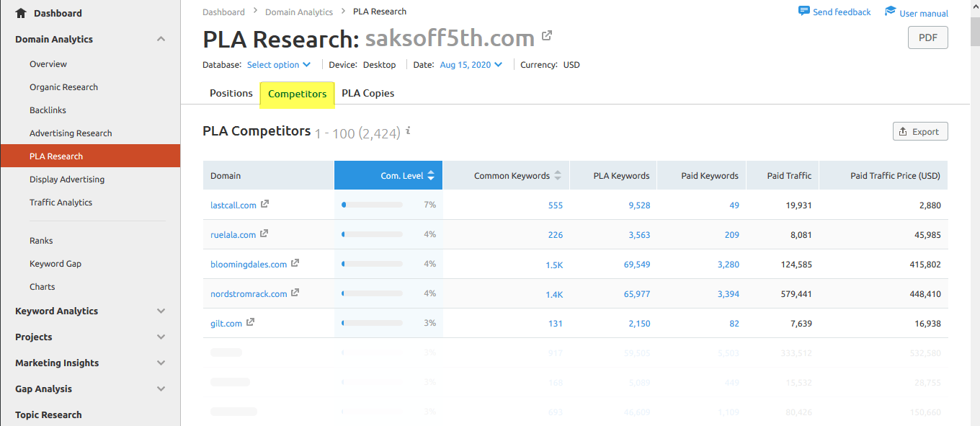Open the Date selector showing Aug 15, 2020

click(x=470, y=64)
